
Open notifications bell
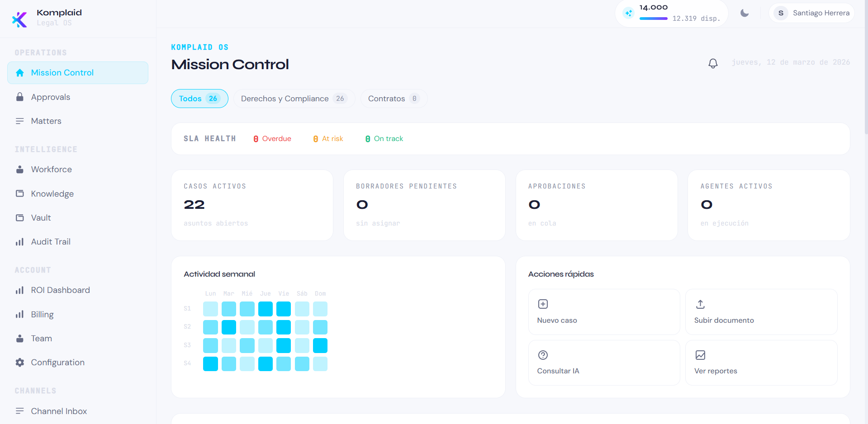tap(713, 63)
